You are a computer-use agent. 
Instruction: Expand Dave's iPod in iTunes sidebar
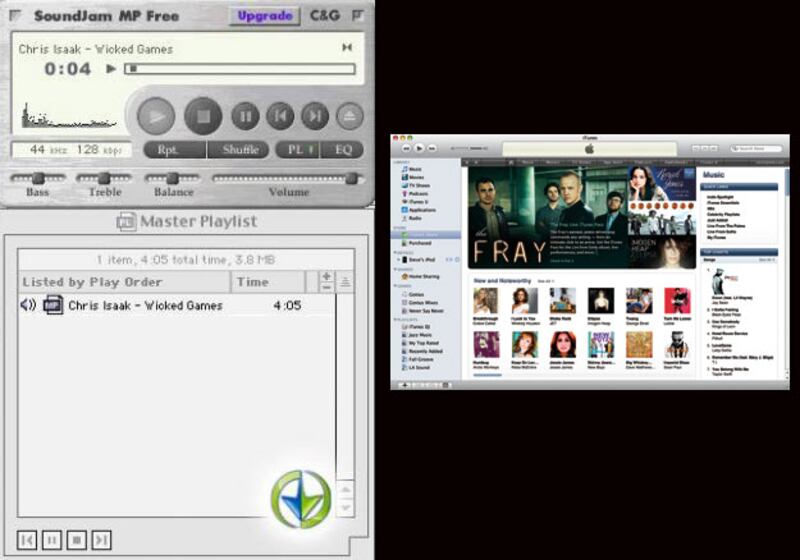pos(398,260)
